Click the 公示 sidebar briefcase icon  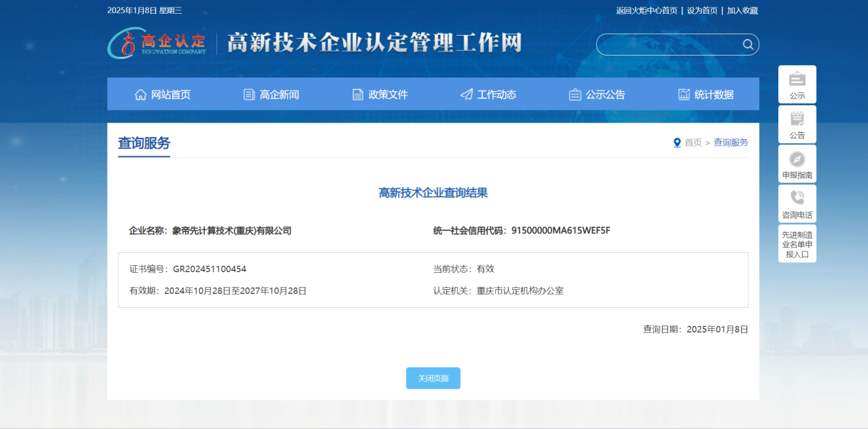click(797, 79)
